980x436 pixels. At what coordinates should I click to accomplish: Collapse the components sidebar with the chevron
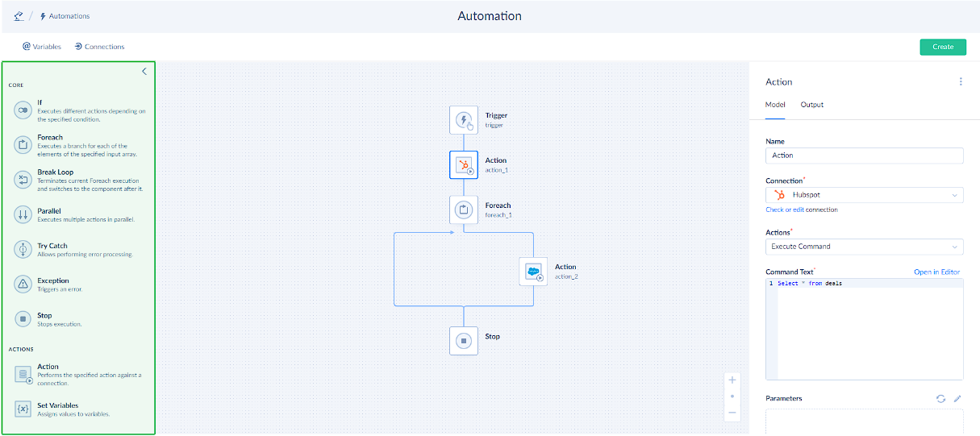pos(144,71)
